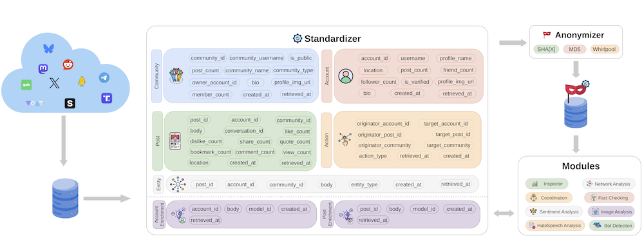Click the action_type field
The image size is (644, 236).
(373, 156)
